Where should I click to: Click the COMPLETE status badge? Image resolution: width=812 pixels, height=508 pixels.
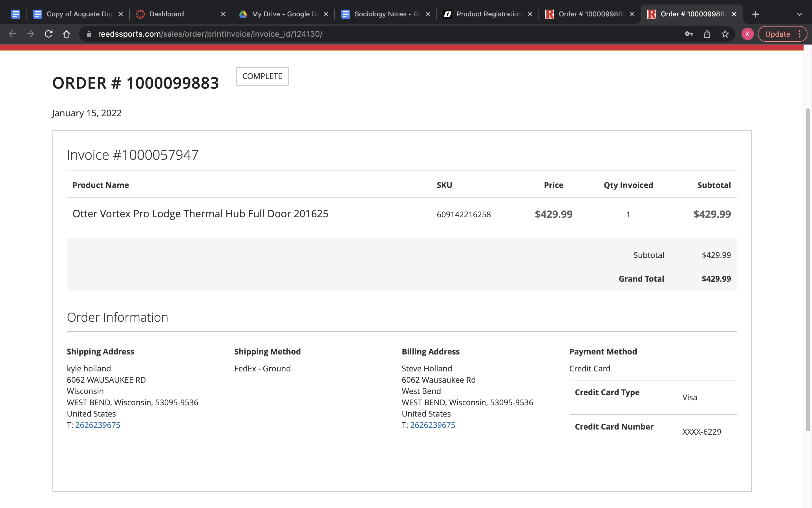262,76
